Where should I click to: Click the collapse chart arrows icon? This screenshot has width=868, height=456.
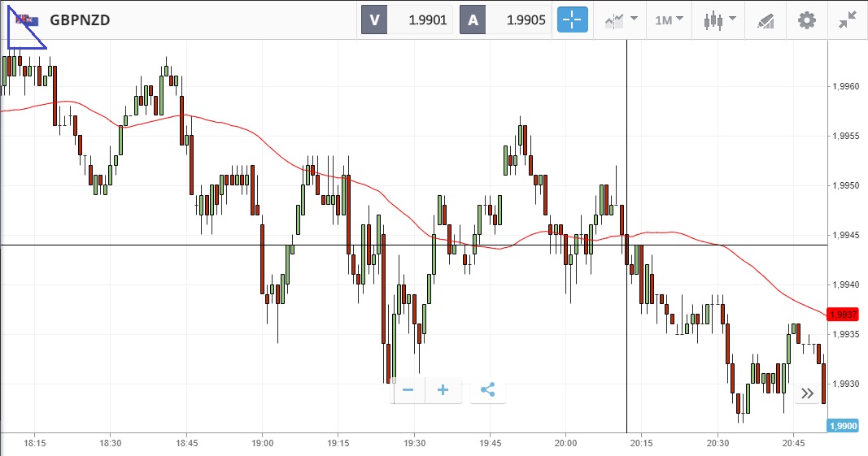(848, 20)
